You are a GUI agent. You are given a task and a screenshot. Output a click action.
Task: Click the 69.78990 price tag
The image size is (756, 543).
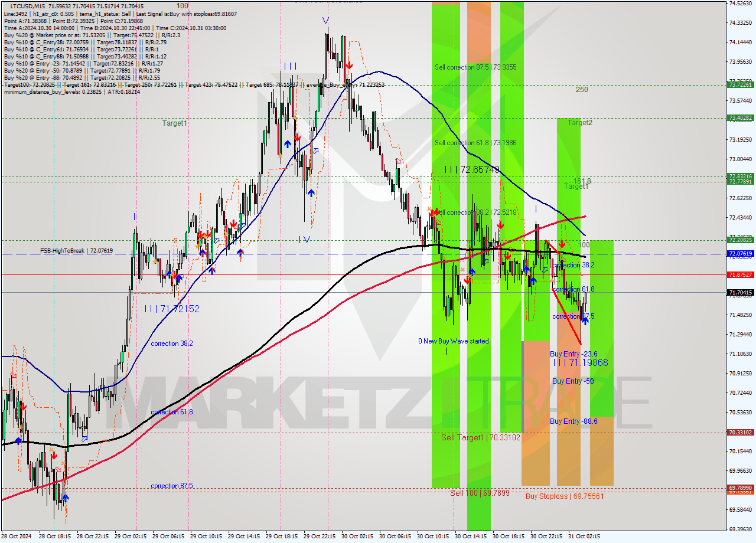click(x=740, y=488)
